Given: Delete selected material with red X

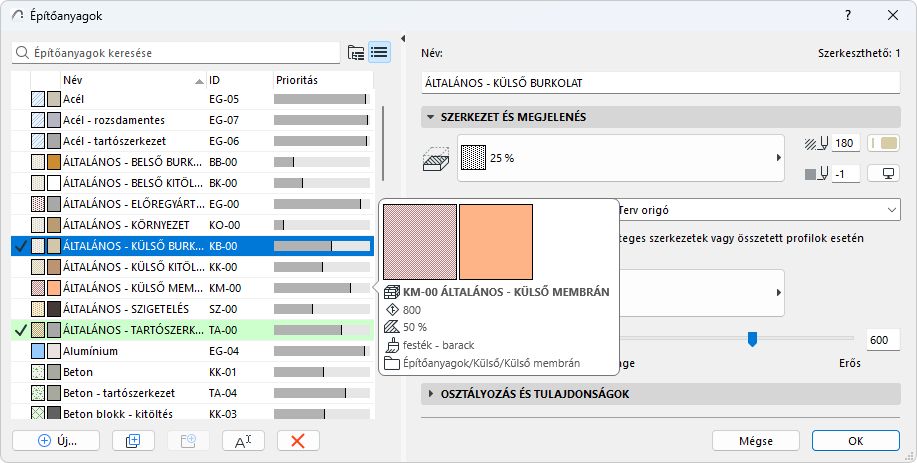Looking at the screenshot, I should 298,441.
